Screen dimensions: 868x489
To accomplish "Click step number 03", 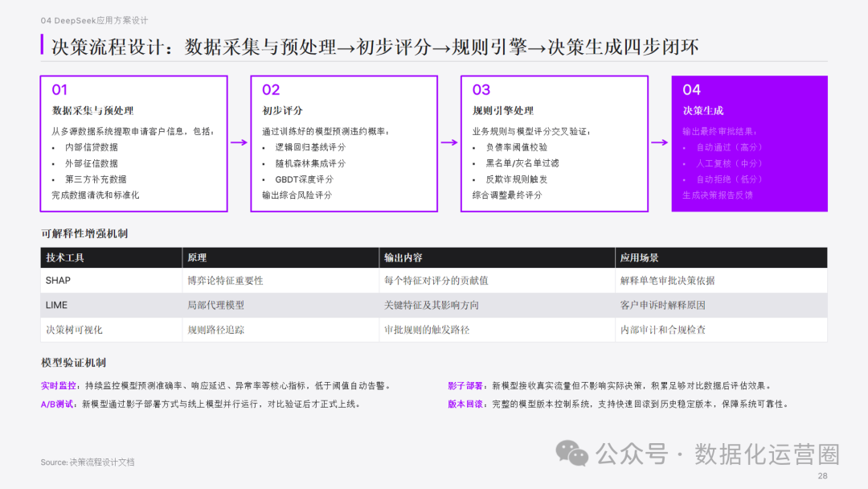I will click(x=481, y=90).
